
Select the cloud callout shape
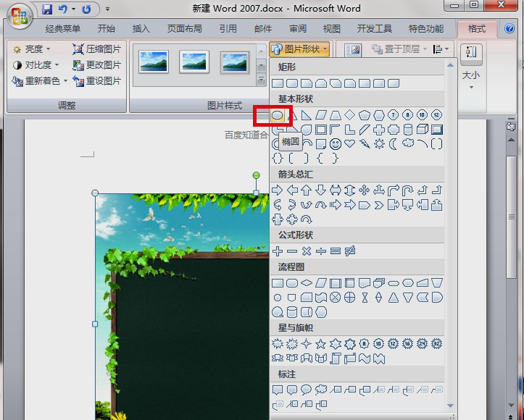click(321, 390)
